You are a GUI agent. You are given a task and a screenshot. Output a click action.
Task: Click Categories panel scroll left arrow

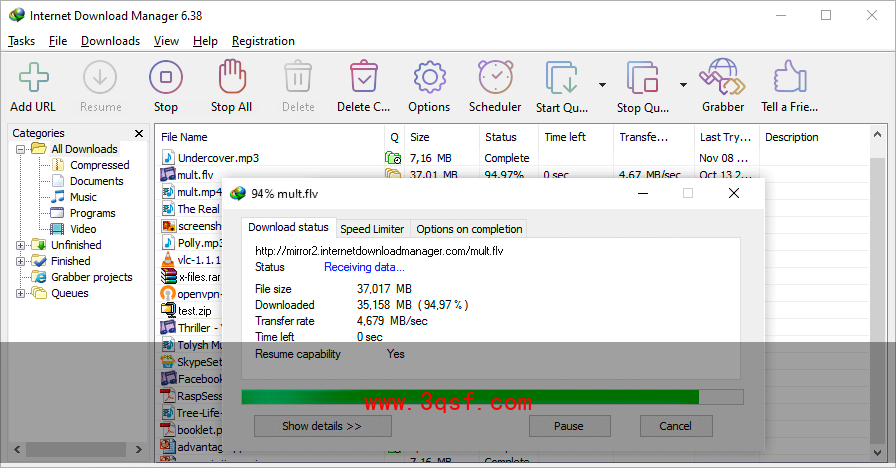coord(17,450)
